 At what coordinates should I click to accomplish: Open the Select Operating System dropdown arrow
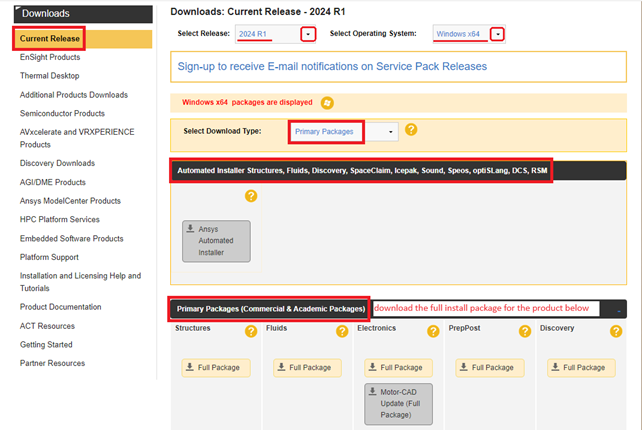[x=497, y=34]
